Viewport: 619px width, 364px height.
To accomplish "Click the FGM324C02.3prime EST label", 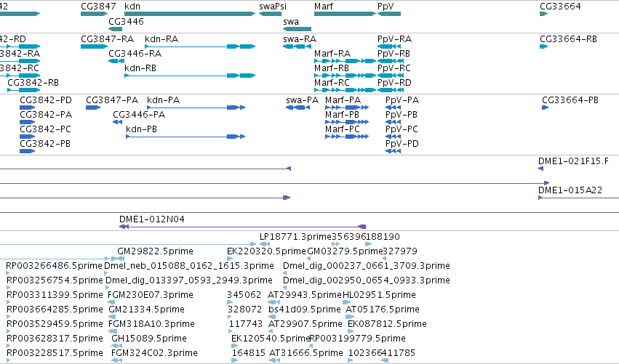I will [x=154, y=353].
